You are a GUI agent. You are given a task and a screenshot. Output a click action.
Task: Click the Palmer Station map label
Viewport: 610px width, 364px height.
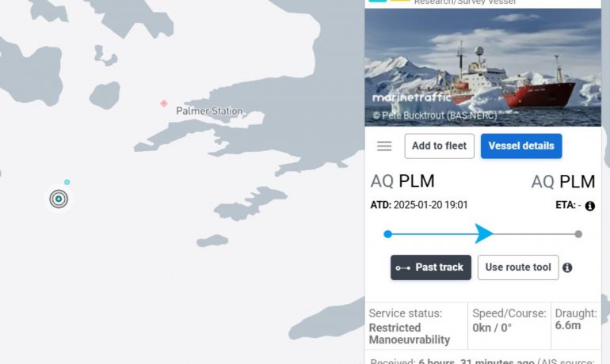coord(209,112)
